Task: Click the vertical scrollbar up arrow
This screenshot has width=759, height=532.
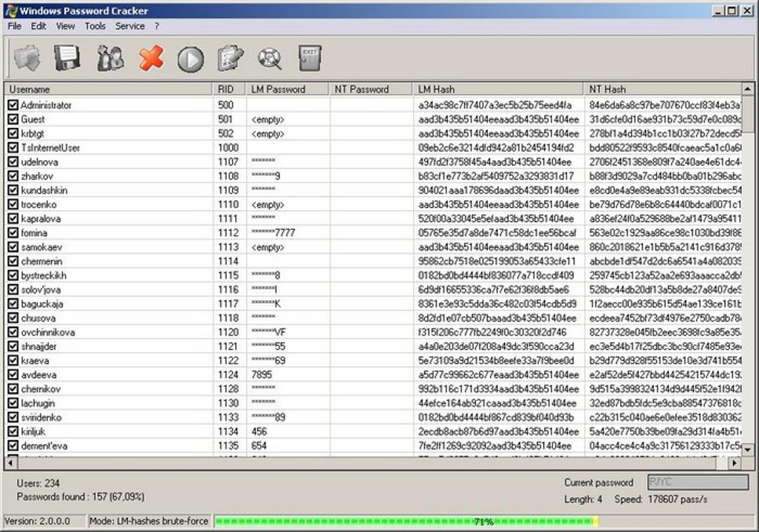Action: pyautogui.click(x=747, y=89)
